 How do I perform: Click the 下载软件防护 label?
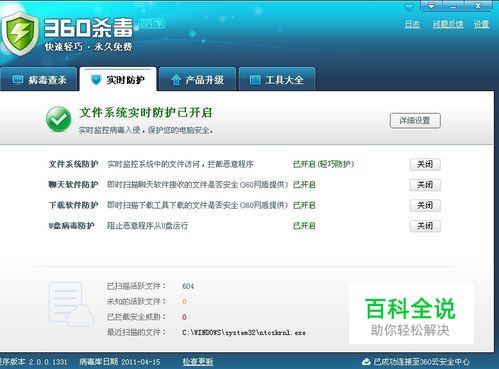(73, 205)
